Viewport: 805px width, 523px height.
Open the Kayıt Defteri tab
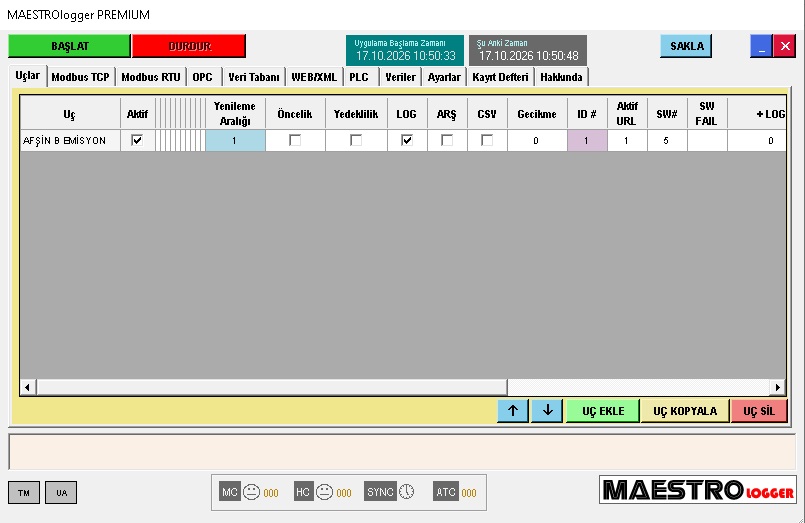(501, 77)
